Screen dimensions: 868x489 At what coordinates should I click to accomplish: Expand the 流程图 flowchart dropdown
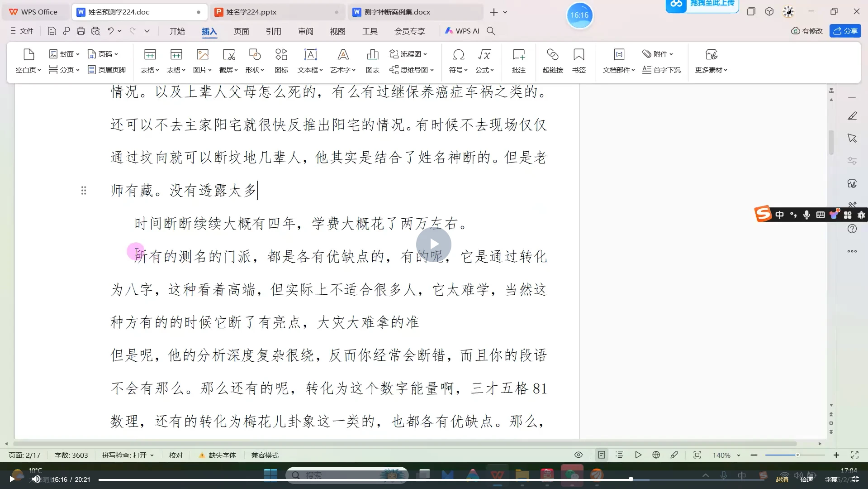tap(408, 54)
